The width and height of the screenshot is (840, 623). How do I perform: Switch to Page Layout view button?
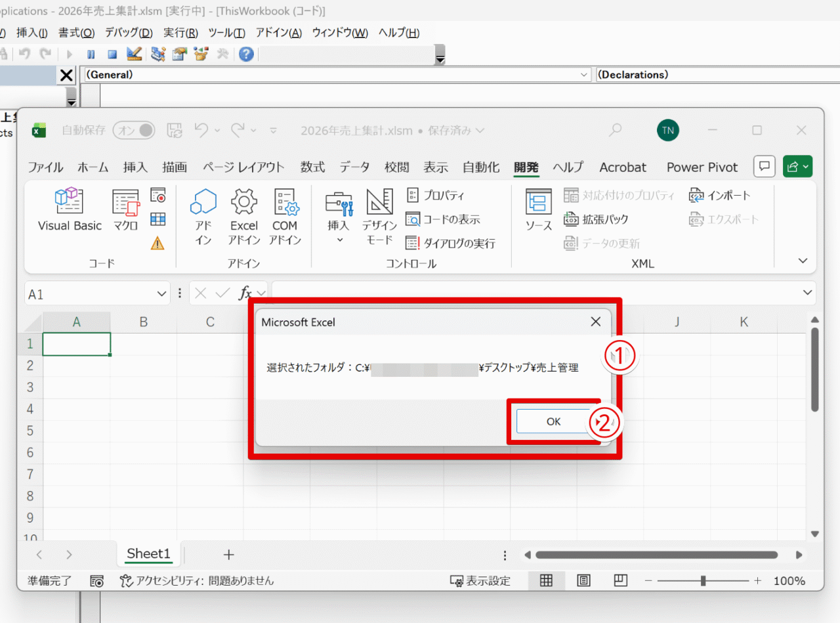[583, 581]
